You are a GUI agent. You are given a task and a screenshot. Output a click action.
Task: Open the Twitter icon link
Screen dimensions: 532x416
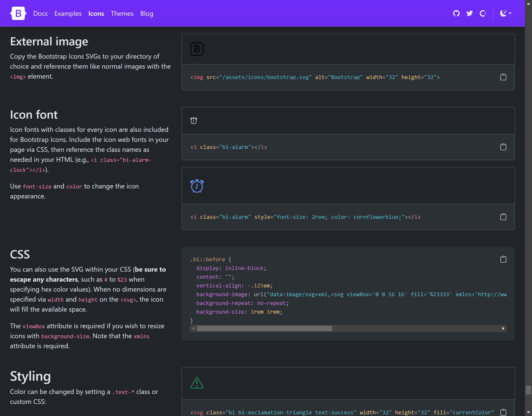(x=469, y=13)
